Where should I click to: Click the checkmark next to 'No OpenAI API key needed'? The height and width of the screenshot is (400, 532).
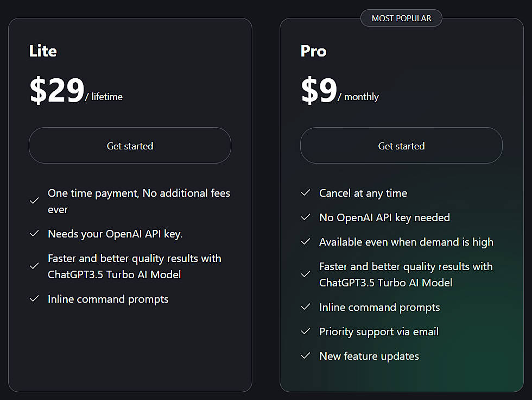[305, 217]
